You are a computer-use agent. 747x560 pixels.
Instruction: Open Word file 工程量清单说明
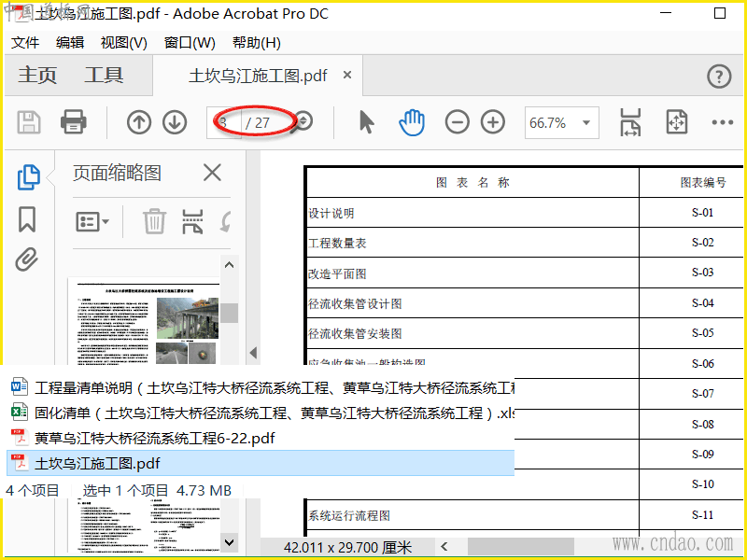tap(262, 387)
